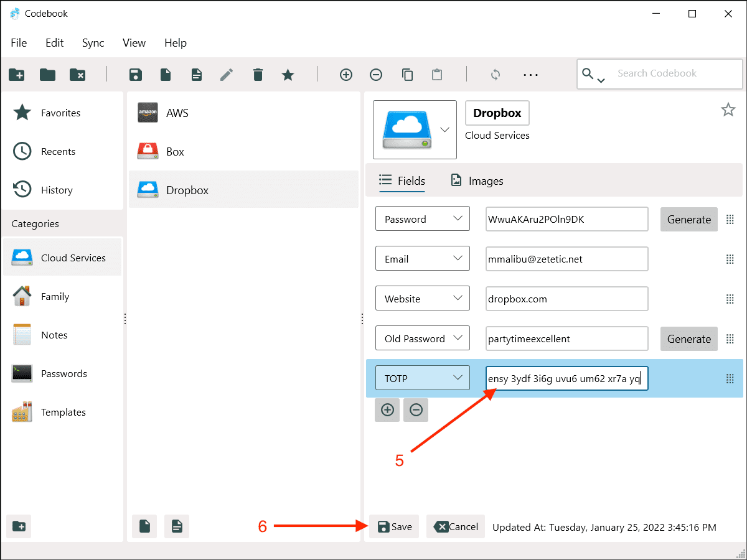Screen dimensions: 747x560
Task: Click the lined page icon in toolbar
Action: pos(197,75)
